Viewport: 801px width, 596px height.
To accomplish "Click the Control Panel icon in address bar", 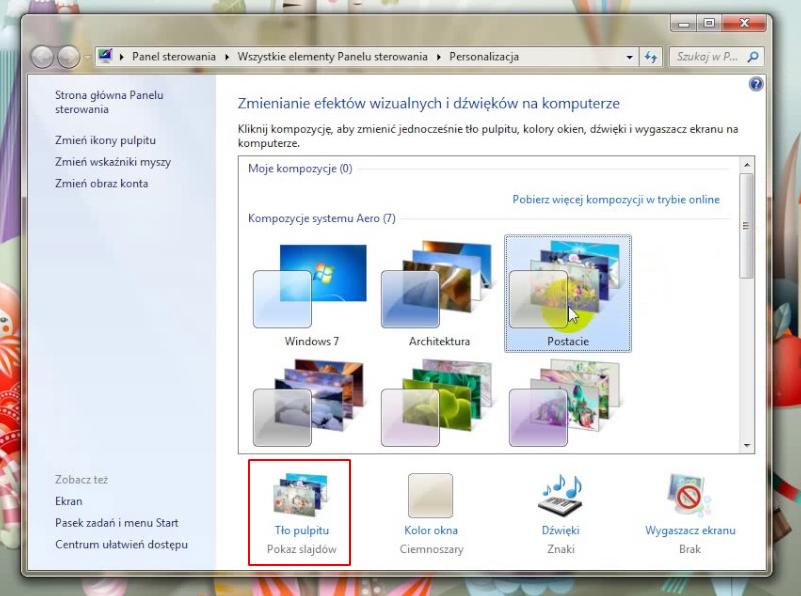I will coord(105,55).
